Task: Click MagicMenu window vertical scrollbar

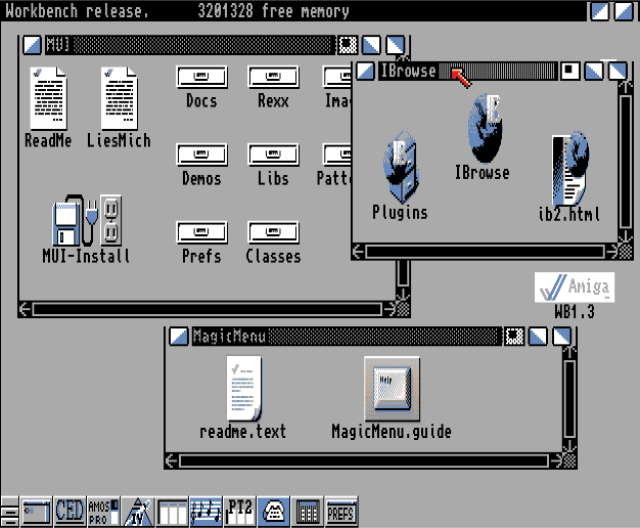Action: coord(569,399)
